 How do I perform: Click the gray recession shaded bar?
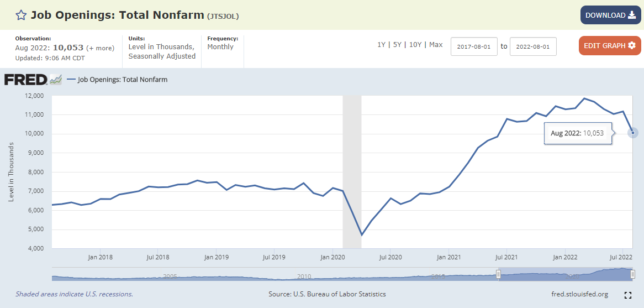pos(352,172)
